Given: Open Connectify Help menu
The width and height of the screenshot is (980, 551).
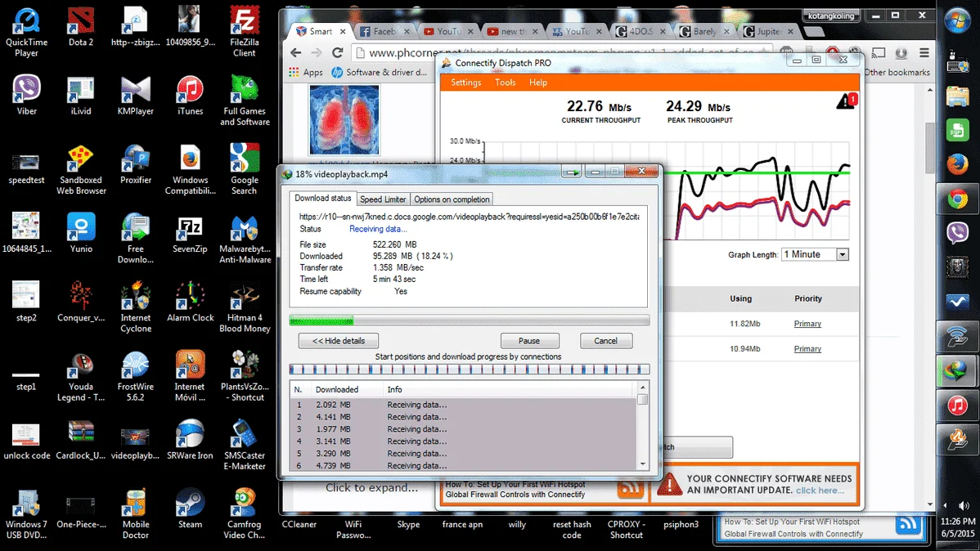Looking at the screenshot, I should tap(537, 83).
